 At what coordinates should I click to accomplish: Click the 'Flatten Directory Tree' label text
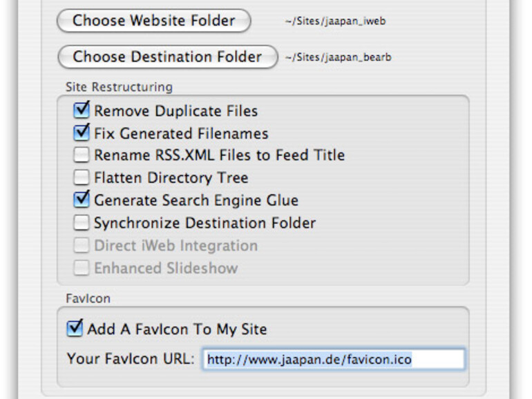coord(171,177)
